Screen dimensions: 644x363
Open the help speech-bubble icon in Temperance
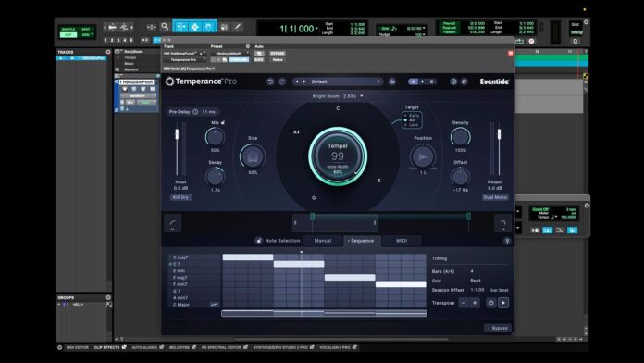click(464, 81)
